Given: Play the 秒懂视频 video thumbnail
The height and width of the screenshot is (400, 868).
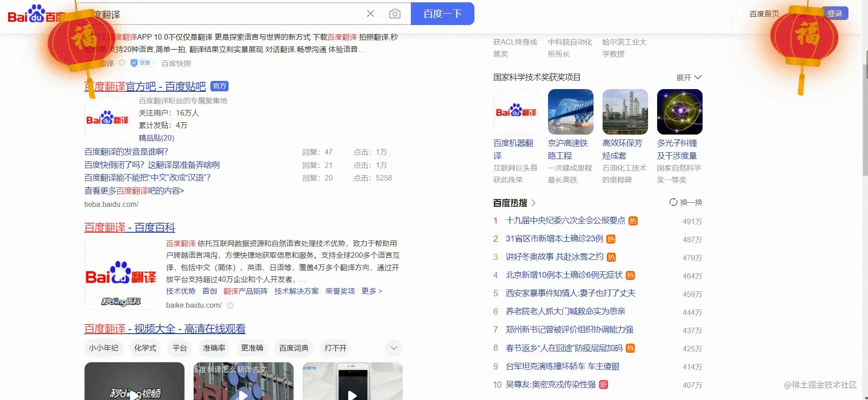Looking at the screenshot, I should 135,381.
